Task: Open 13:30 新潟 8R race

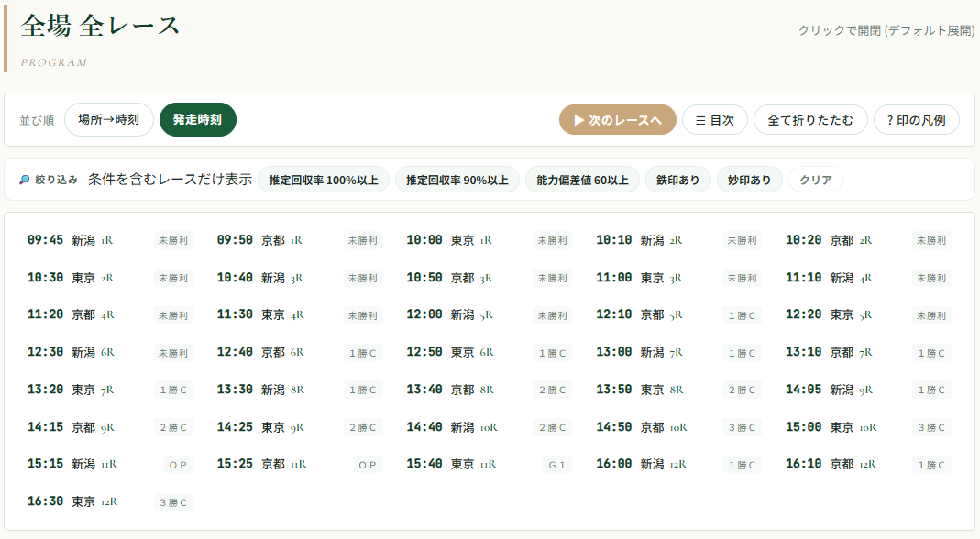Action: click(300, 390)
